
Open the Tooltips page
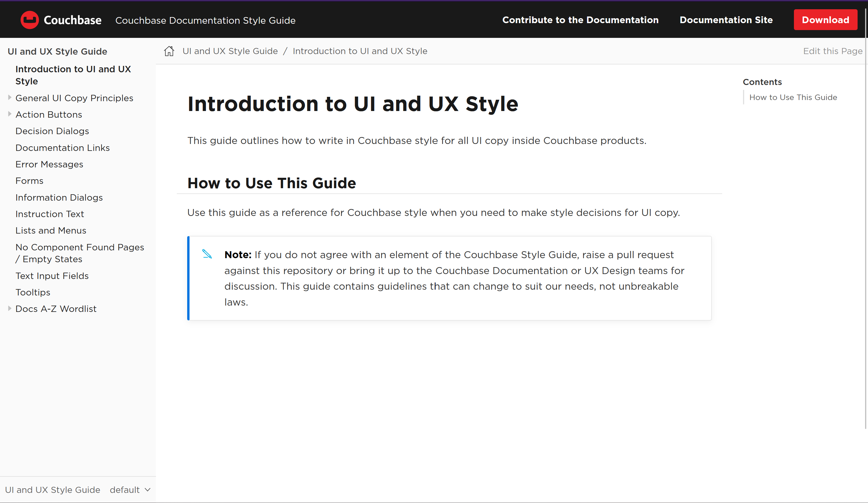tap(33, 293)
